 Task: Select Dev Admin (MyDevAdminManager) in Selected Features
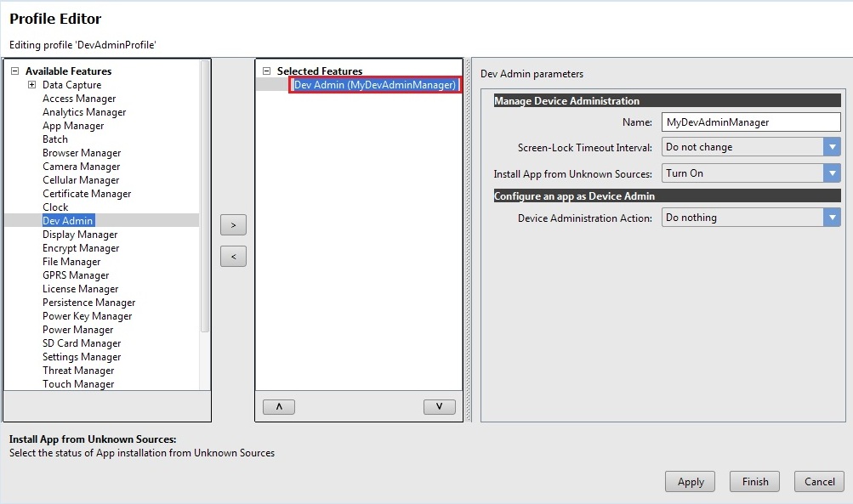[x=375, y=85]
